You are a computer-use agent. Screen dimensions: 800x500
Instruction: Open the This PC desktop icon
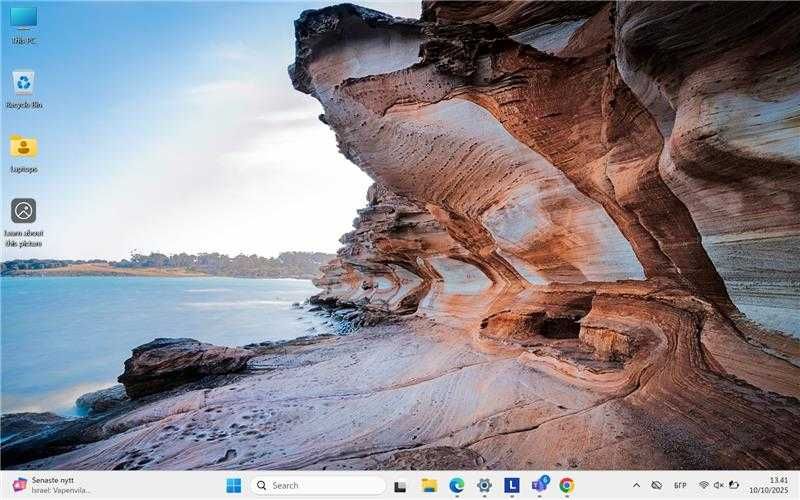(23, 25)
